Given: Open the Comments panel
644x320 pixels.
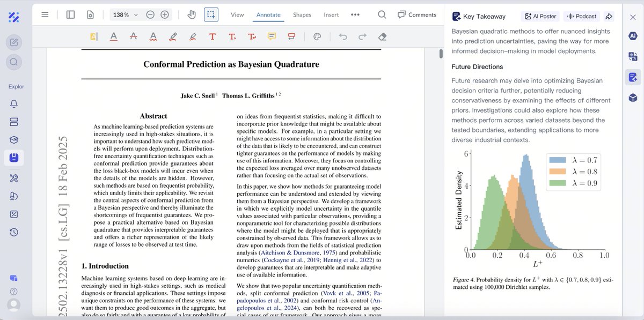Looking at the screenshot, I should pos(417,14).
